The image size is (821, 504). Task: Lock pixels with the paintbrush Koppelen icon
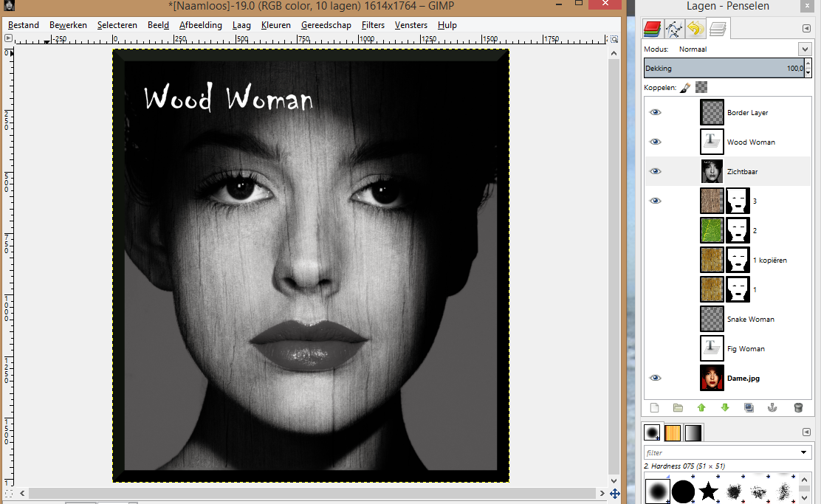coord(685,87)
